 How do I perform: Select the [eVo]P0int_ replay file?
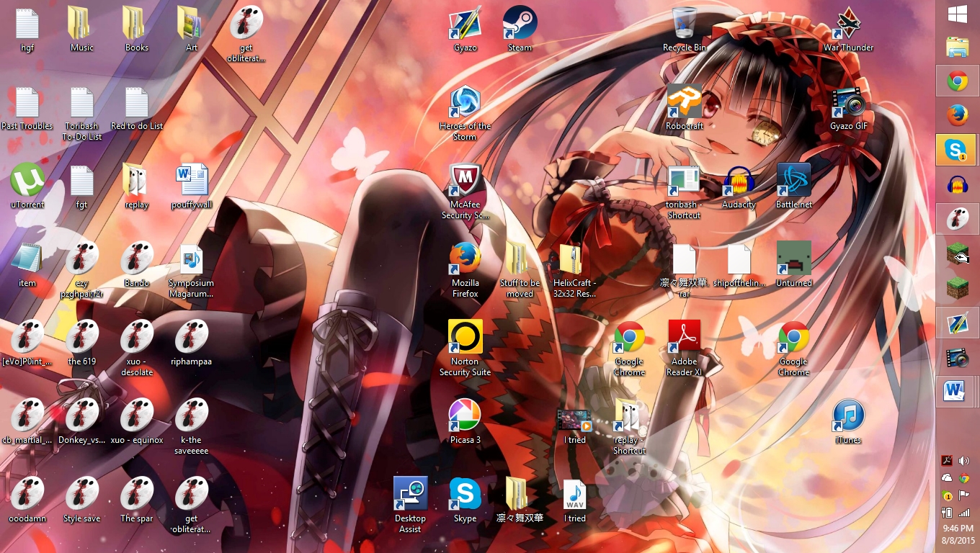(27, 343)
